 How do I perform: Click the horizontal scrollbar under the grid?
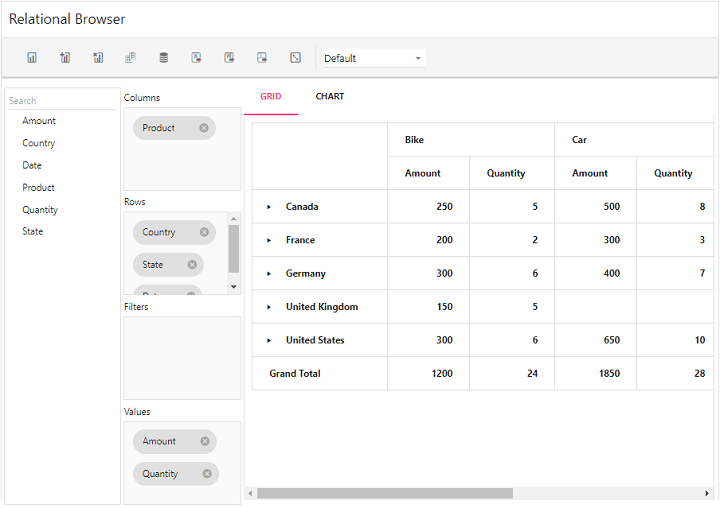click(384, 493)
